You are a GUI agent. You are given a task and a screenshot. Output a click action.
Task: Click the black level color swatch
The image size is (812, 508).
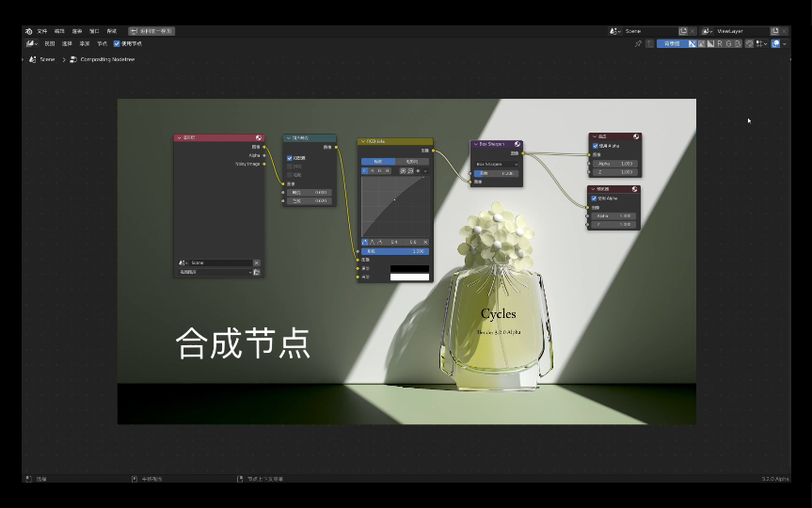tap(409, 268)
